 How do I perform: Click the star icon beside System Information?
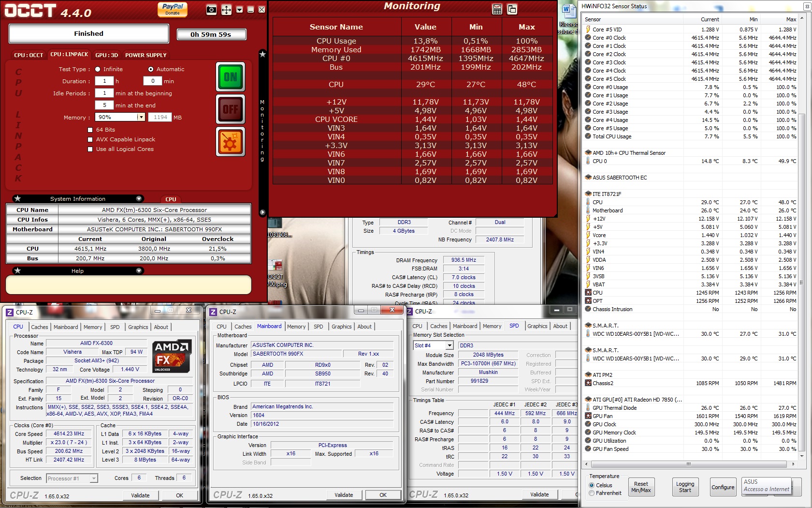pyautogui.click(x=17, y=198)
